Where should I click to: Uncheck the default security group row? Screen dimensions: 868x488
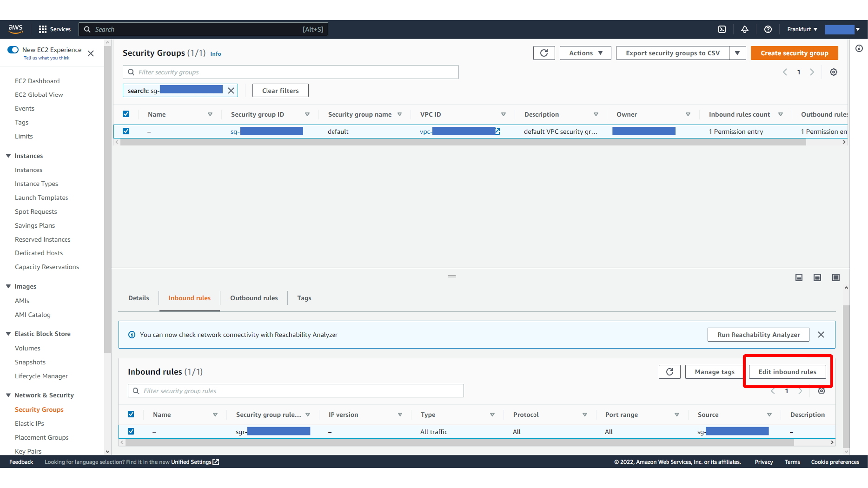[126, 131]
